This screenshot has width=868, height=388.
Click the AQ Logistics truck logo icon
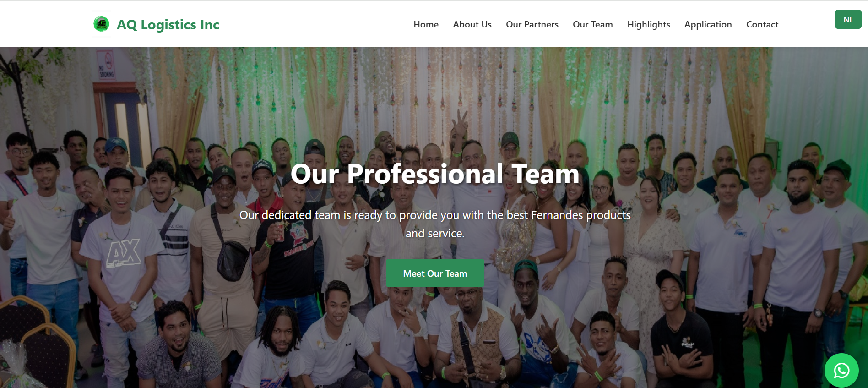click(101, 24)
